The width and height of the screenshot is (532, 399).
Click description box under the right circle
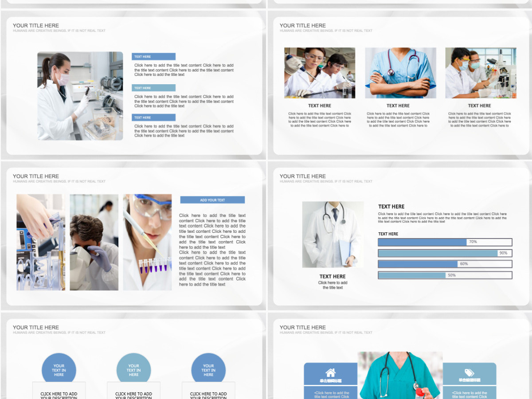point(208,391)
